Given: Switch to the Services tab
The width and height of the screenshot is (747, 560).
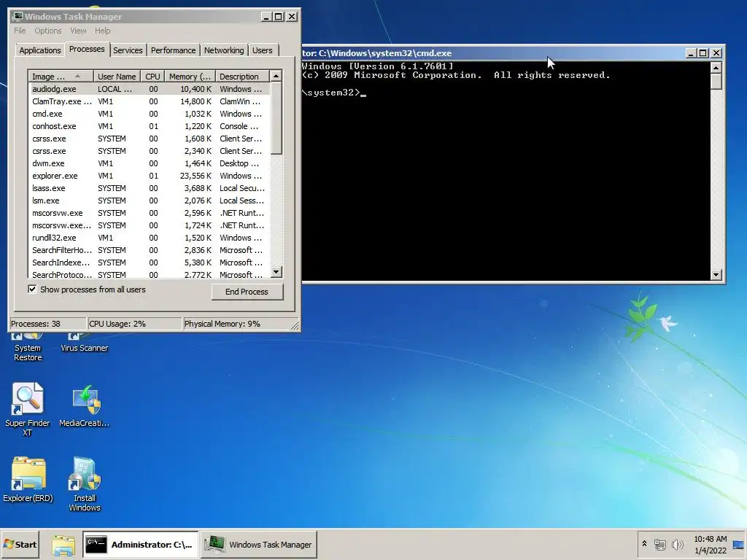Looking at the screenshot, I should (x=128, y=50).
